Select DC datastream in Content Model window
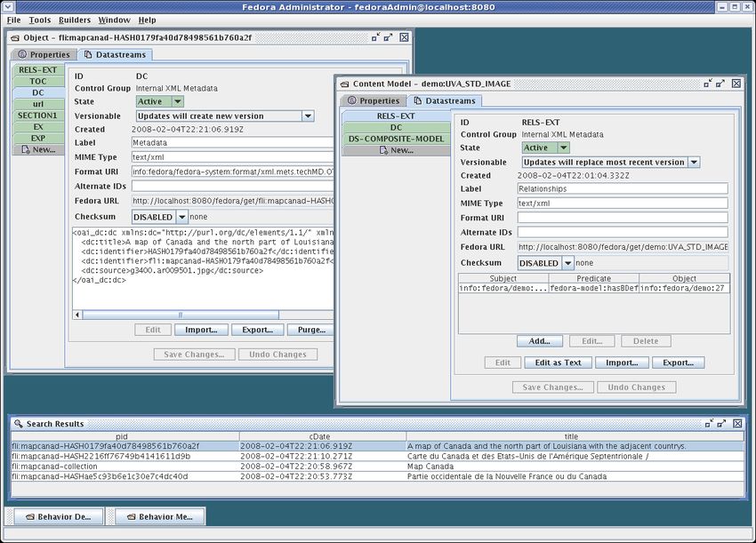Image resolution: width=756 pixels, height=543 pixels. click(396, 127)
